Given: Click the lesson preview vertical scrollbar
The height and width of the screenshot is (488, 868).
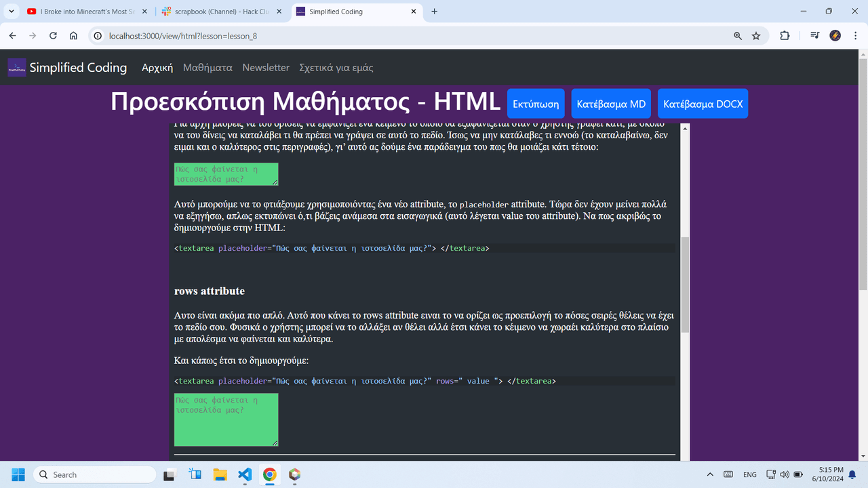Looking at the screenshot, I should coord(685,285).
